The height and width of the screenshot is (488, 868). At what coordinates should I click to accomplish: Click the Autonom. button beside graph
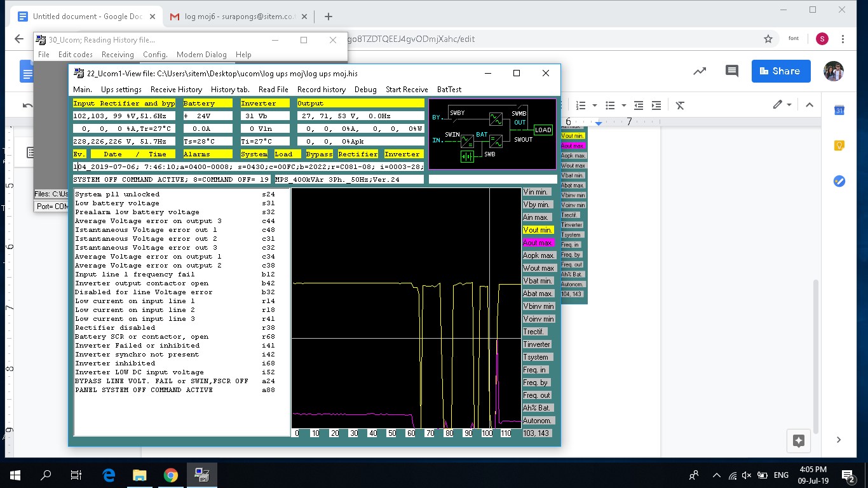click(x=539, y=421)
